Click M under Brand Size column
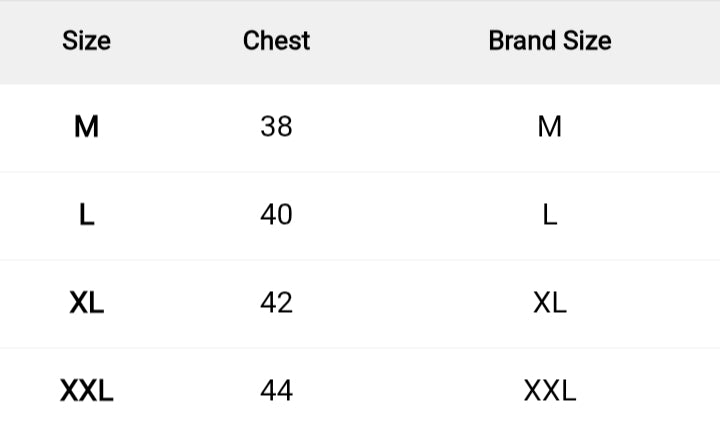 coord(549,127)
